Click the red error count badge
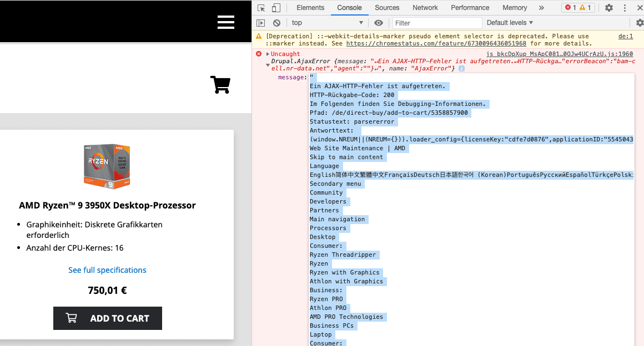Viewport: 644px width, 346px height. (571, 7)
